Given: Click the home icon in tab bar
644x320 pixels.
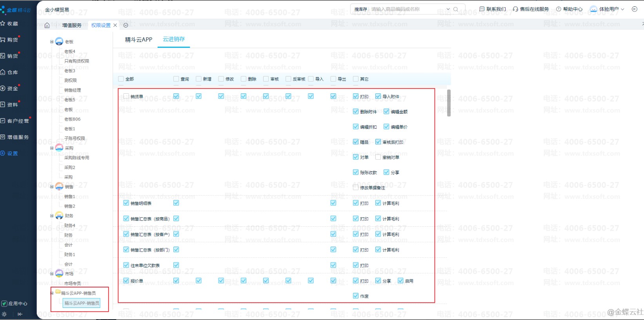Looking at the screenshot, I should pos(47,25).
